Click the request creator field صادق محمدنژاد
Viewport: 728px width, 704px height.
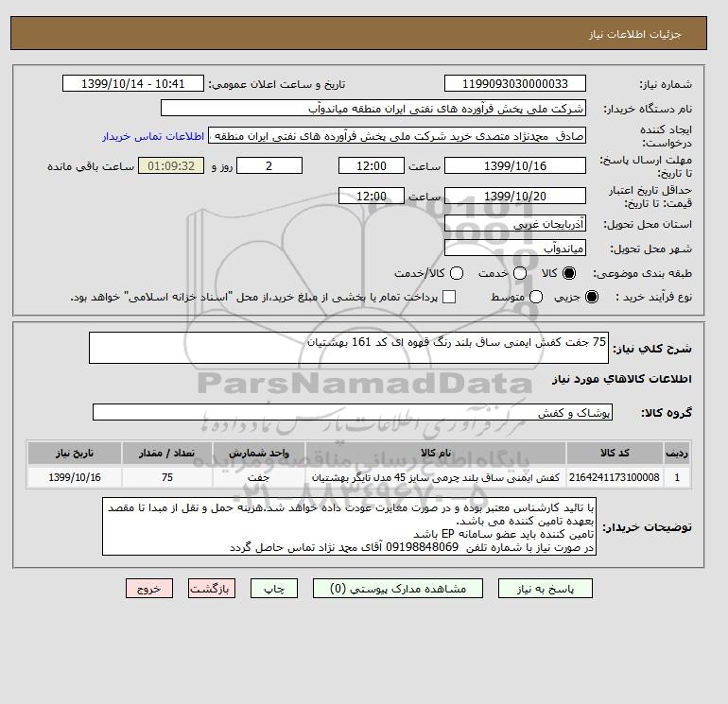tap(397, 135)
